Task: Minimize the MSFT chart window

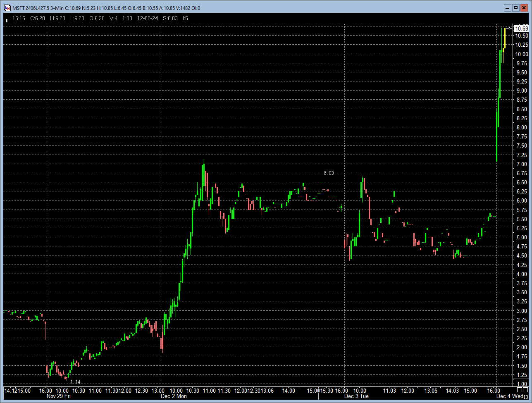Action: tap(508, 7)
